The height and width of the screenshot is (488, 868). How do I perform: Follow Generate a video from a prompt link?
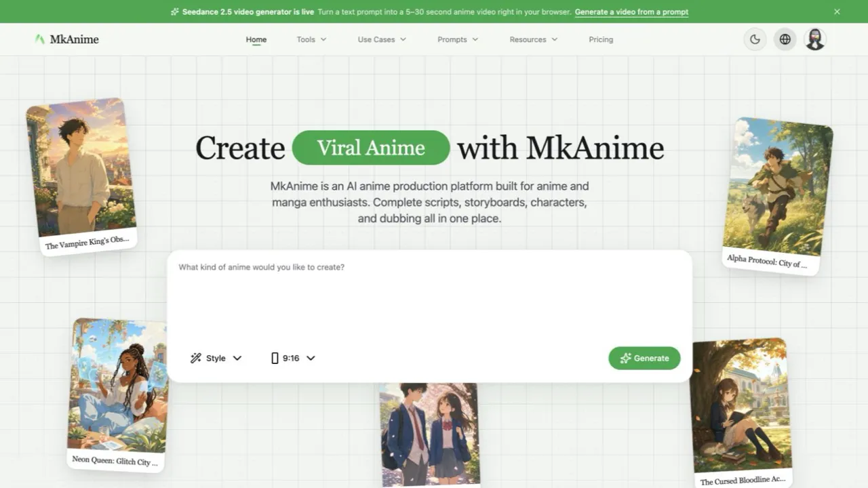pyautogui.click(x=631, y=12)
